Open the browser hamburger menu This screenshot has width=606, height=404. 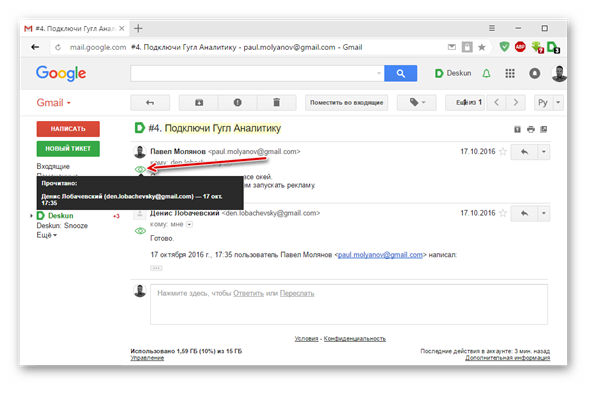click(x=492, y=28)
